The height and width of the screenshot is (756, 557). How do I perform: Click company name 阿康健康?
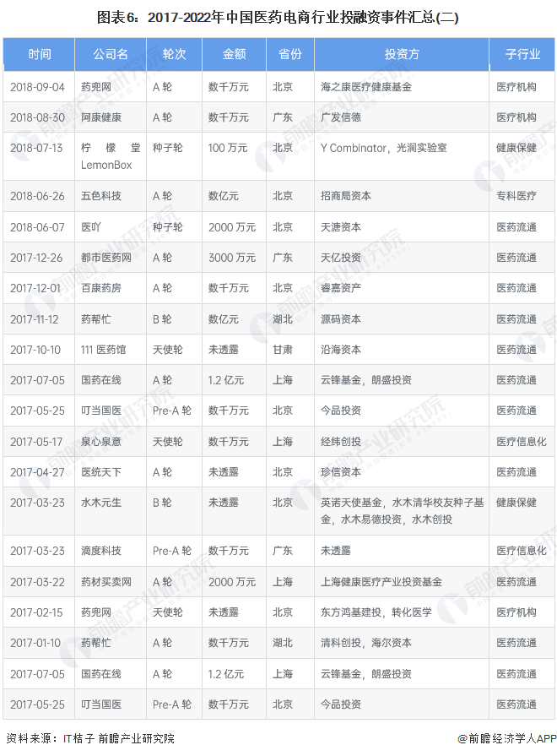click(101, 117)
